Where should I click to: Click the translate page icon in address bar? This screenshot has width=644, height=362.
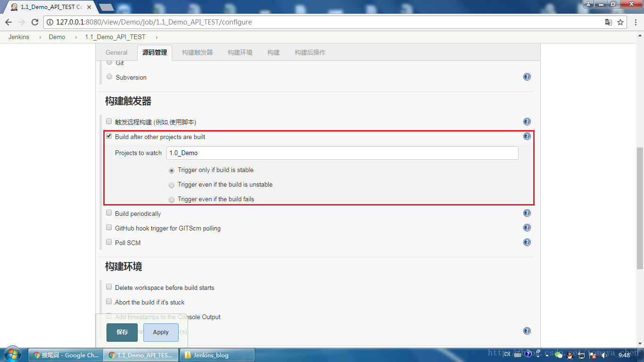[609, 22]
